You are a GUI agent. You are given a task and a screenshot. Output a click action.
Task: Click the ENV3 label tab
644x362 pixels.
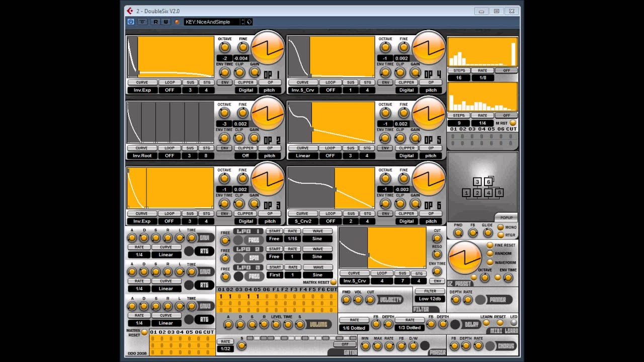tap(204, 306)
